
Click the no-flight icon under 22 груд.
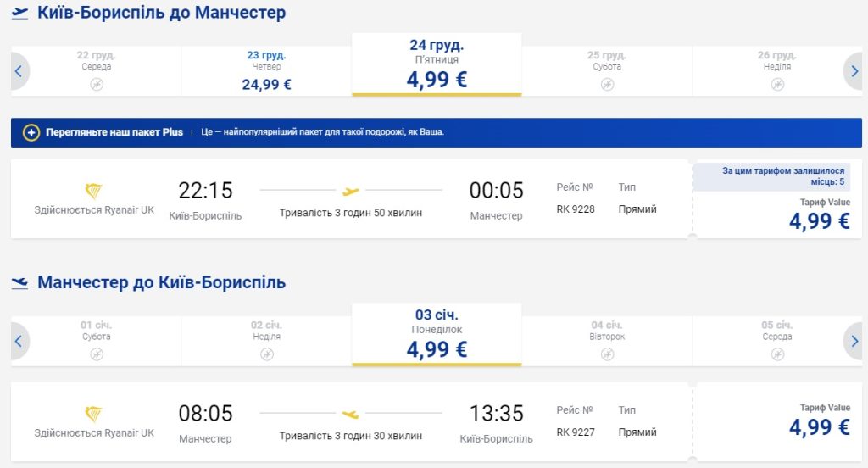[x=97, y=84]
